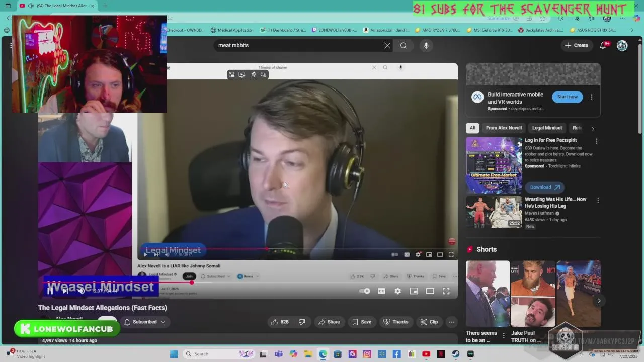Mute the player volume speaker icon
Viewport: 644px width, 362px height.
[x=81, y=291]
